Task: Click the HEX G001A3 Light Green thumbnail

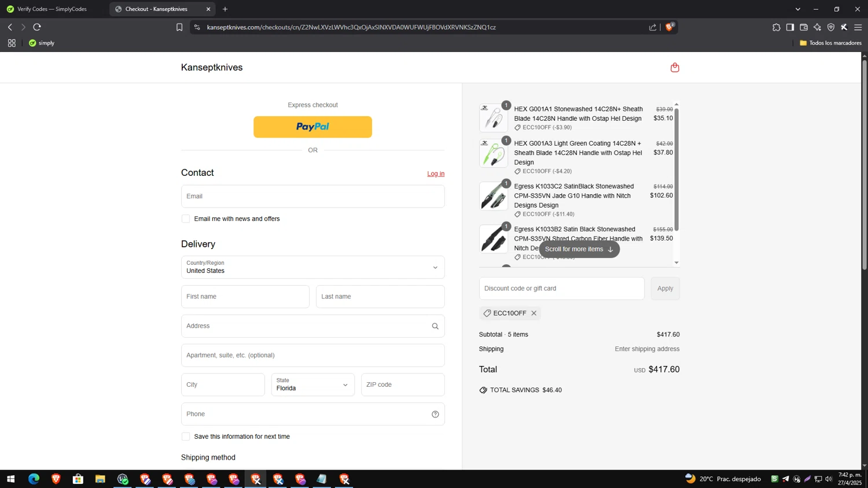Action: [494, 153]
